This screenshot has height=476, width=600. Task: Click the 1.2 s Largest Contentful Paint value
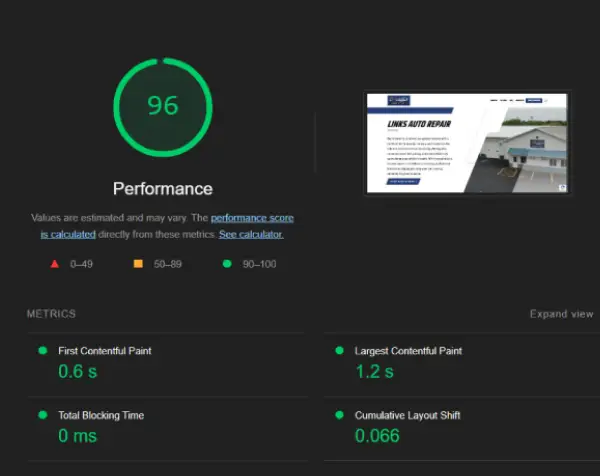coord(375,372)
